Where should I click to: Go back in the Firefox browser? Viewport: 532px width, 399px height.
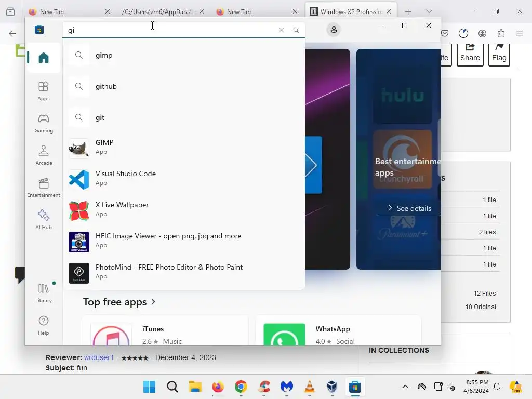[12, 33]
